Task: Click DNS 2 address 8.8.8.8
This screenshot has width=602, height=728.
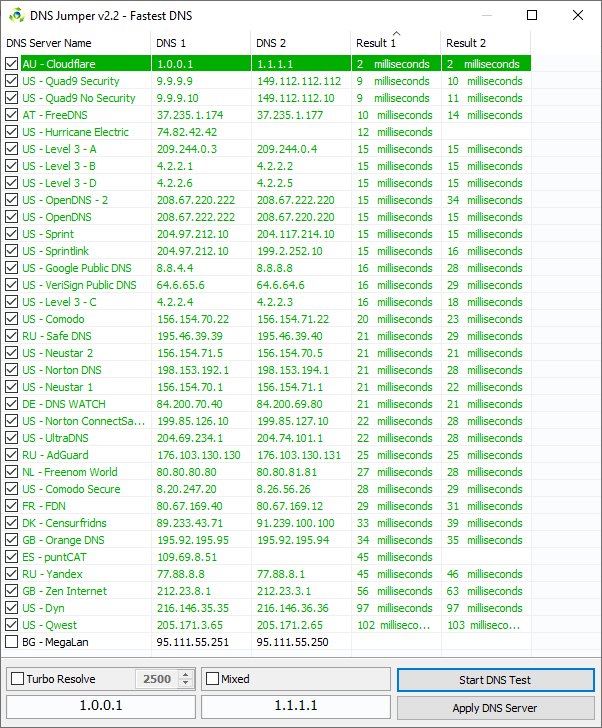Action: (x=275, y=268)
